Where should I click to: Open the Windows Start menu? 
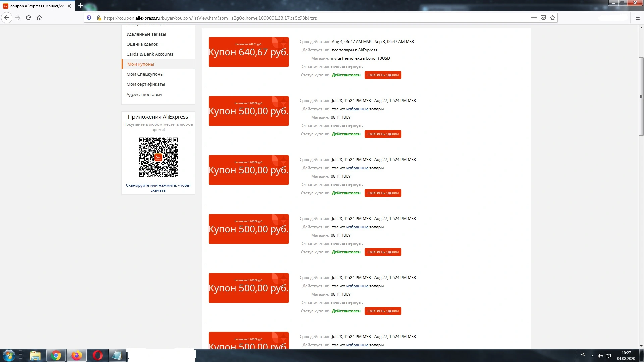(x=9, y=355)
